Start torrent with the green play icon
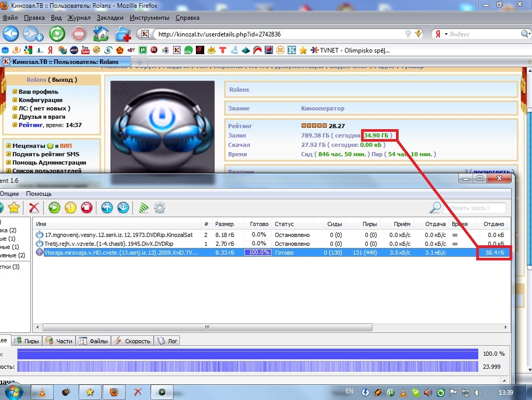Screen dimensions: 532x400 click(54, 207)
